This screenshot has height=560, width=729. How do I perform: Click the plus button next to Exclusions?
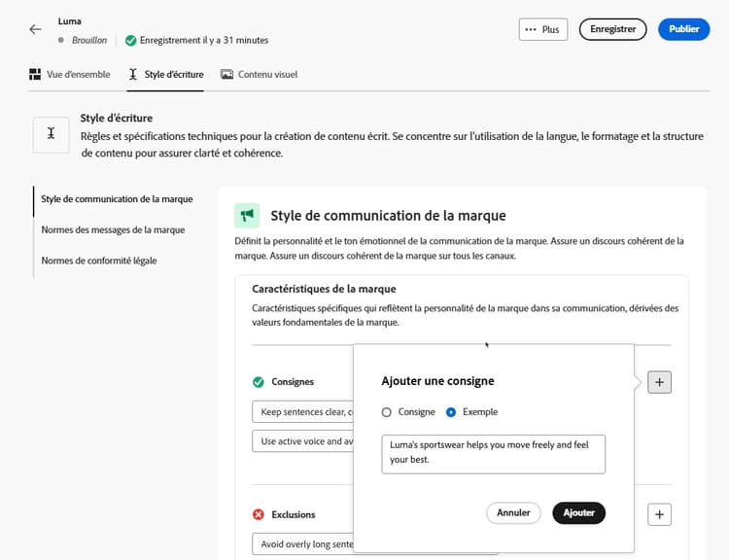point(659,514)
